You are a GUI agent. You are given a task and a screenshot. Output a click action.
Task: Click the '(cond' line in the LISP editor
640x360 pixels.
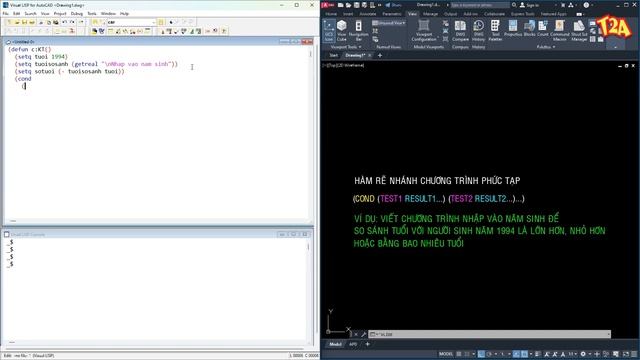[x=23, y=79]
